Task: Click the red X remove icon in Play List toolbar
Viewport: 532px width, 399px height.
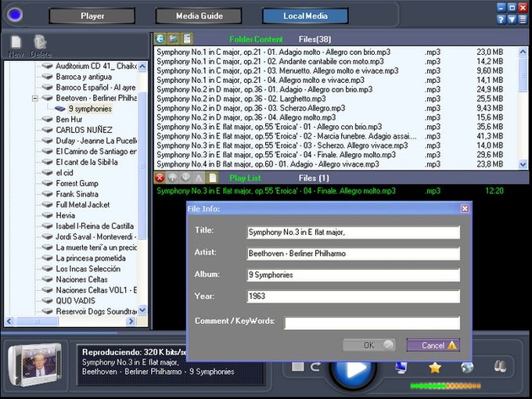Action: (160, 178)
